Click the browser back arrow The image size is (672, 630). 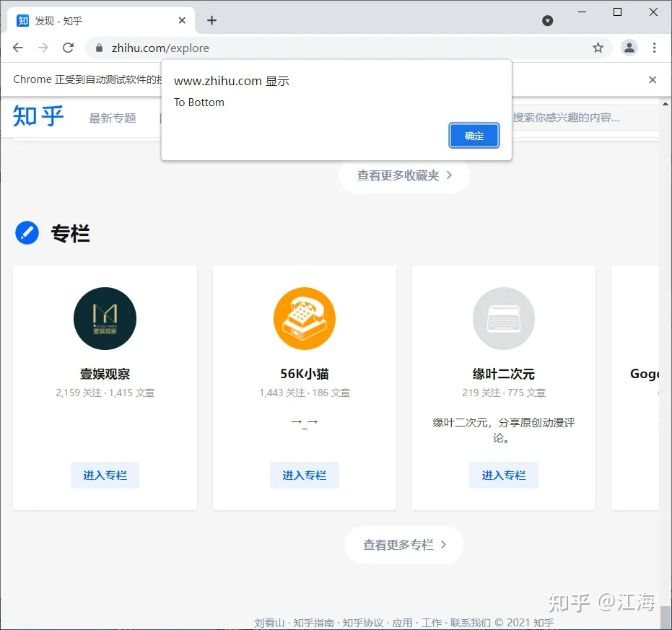pyautogui.click(x=18, y=48)
